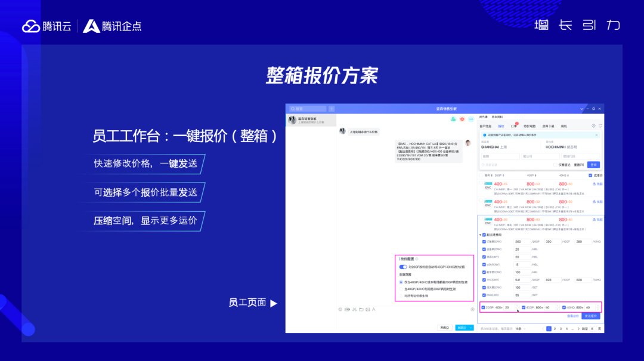
Task: Collapse the surcharge fees section triangle
Action: [x=480, y=235]
